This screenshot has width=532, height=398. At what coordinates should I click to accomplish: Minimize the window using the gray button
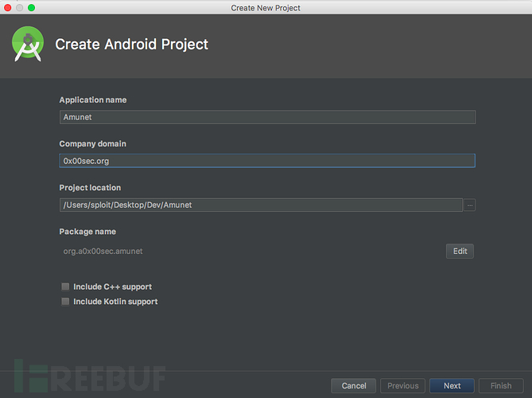(19, 7)
